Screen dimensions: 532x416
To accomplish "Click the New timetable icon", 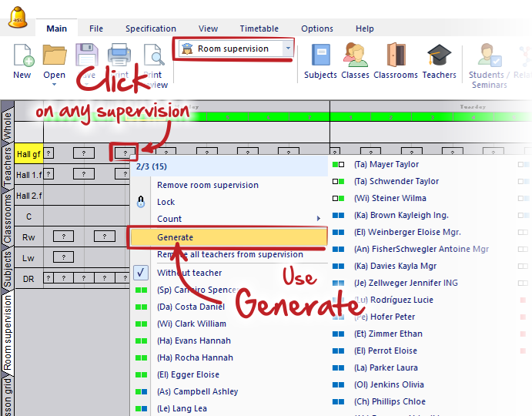I will [x=22, y=56].
